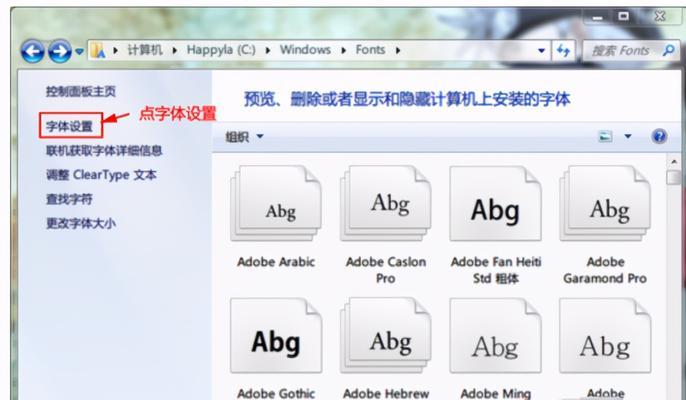Screen dimensions: 686x400
Task: Select the Adobe Gothic font icon
Action: pyautogui.click(x=276, y=336)
